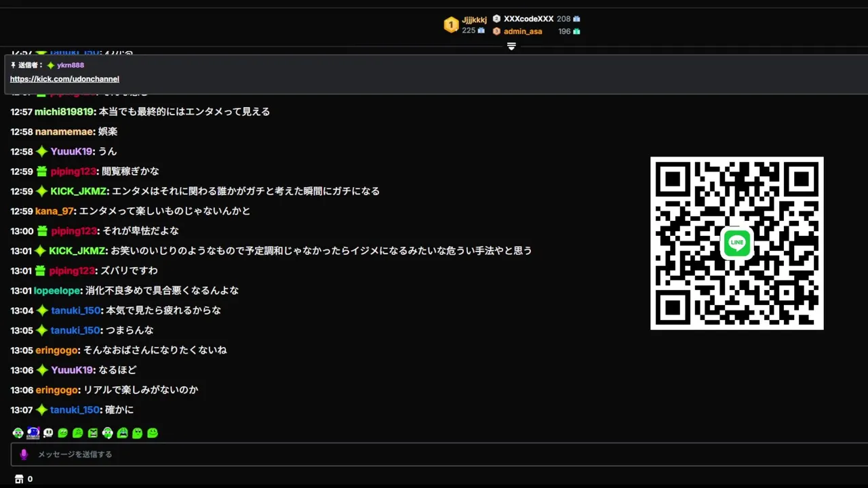Viewport: 868px width, 488px height.
Task: Focus the メッセージを送信する message input
Action: click(x=439, y=454)
